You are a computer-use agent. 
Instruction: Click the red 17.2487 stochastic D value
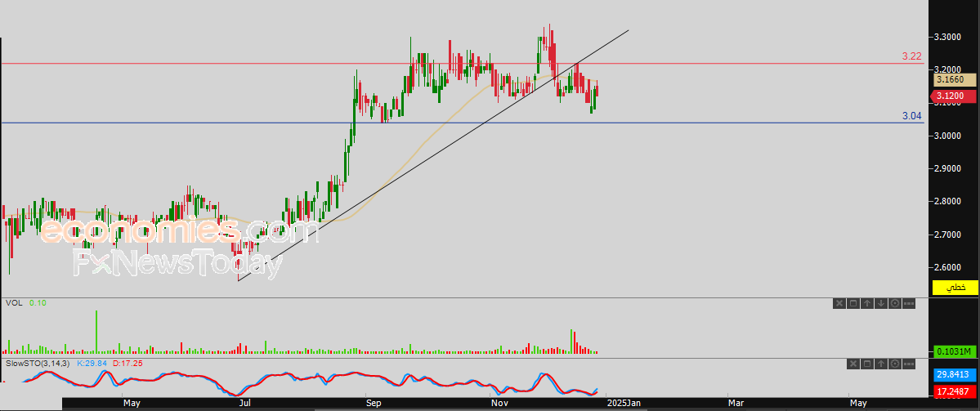click(955, 391)
